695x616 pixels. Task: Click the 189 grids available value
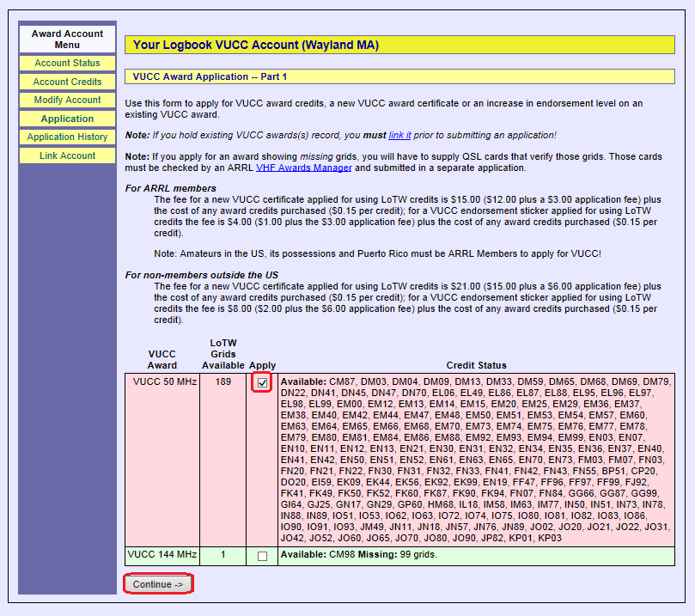click(223, 381)
